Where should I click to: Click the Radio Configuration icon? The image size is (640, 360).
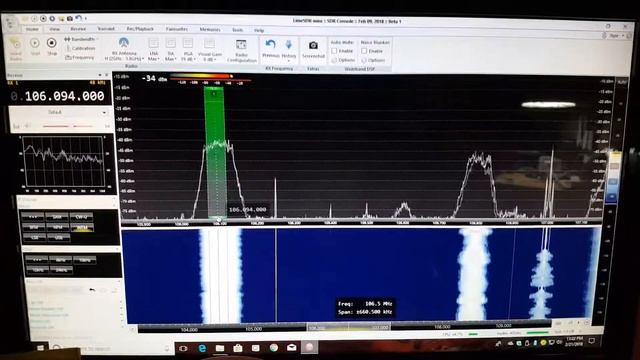pyautogui.click(x=242, y=44)
